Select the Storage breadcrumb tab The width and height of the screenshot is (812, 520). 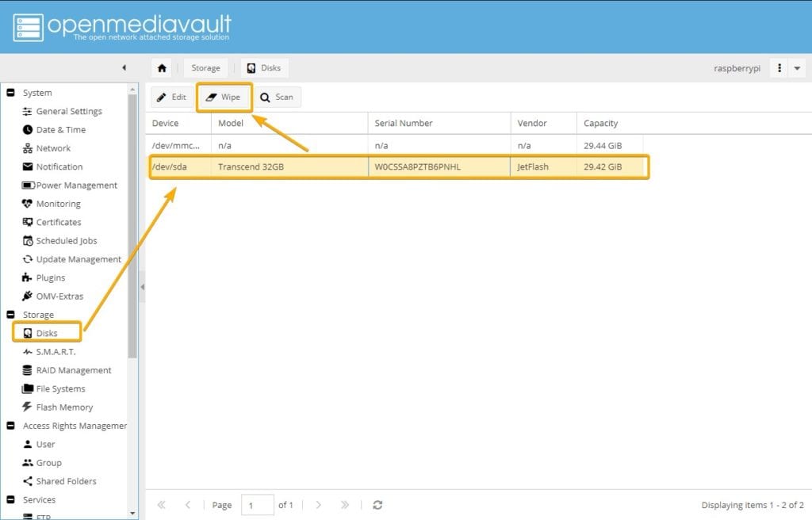tap(205, 68)
